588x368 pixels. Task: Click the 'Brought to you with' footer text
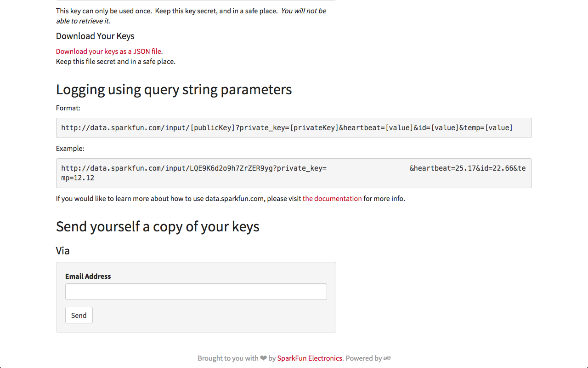(228, 358)
